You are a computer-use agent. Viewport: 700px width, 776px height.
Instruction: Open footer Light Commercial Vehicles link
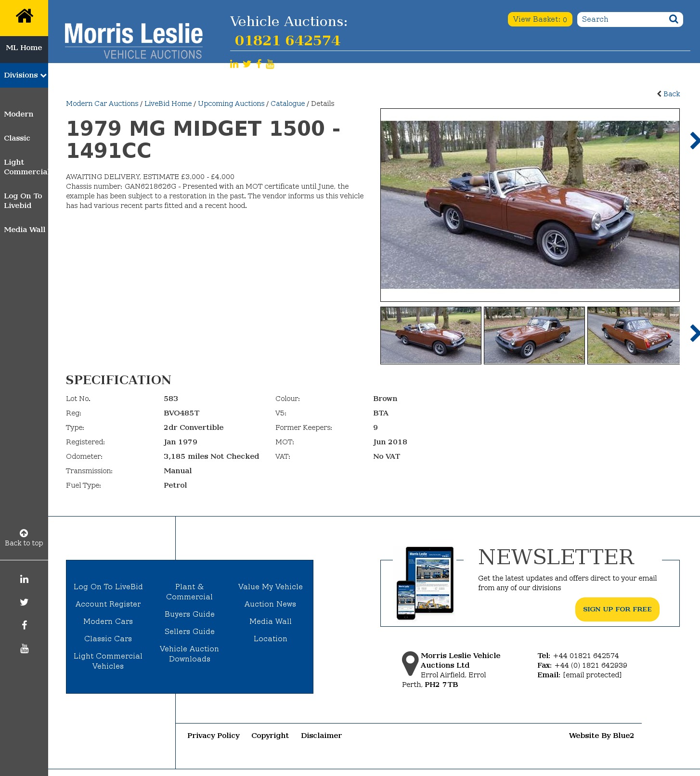tap(108, 661)
